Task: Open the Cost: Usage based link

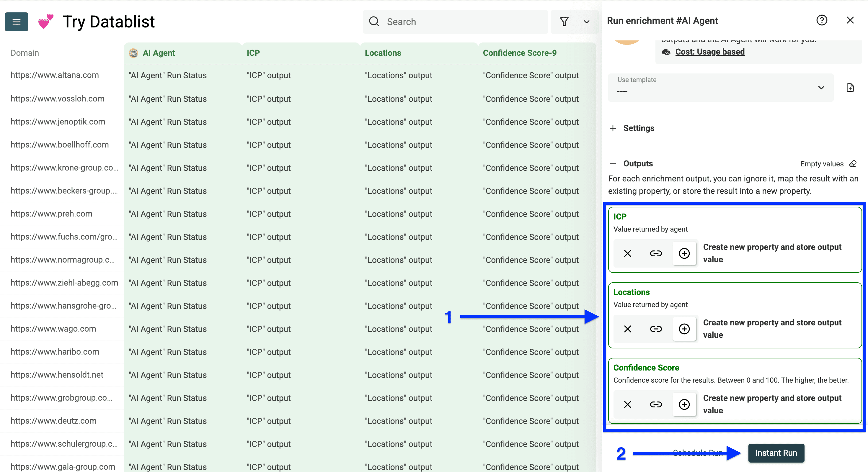Action: tap(710, 52)
